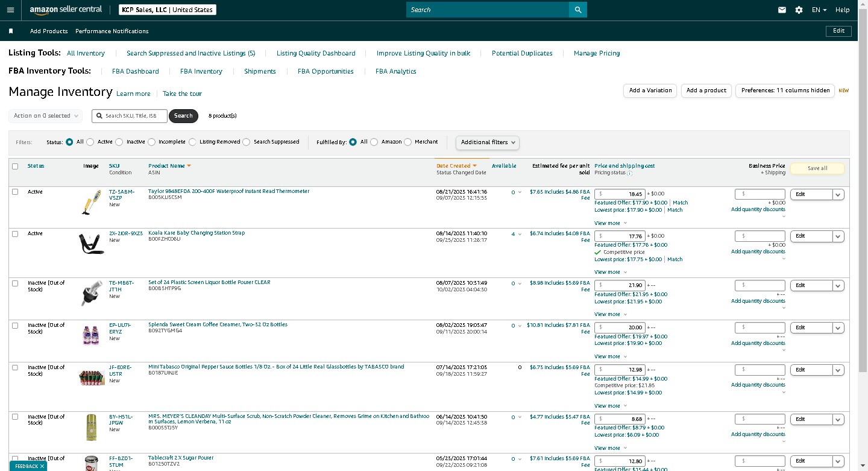Expand available quantity for Koala Kare row
The image size is (868, 471).
pyautogui.click(x=520, y=234)
